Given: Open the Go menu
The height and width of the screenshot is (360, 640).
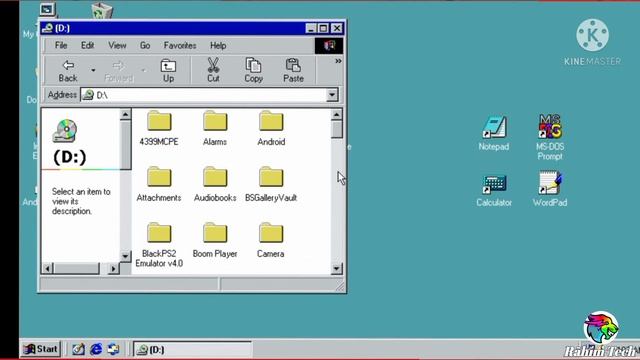Looking at the screenshot, I should [145, 45].
